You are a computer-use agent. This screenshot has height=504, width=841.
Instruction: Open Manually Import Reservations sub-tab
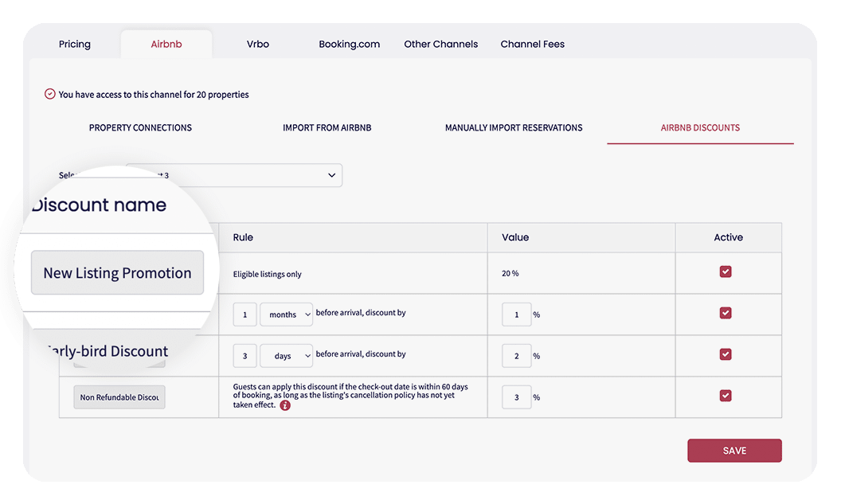[514, 127]
